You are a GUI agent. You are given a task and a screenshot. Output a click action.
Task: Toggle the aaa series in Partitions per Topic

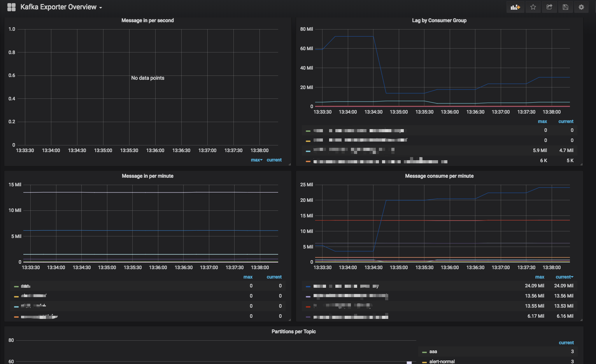[x=433, y=352]
